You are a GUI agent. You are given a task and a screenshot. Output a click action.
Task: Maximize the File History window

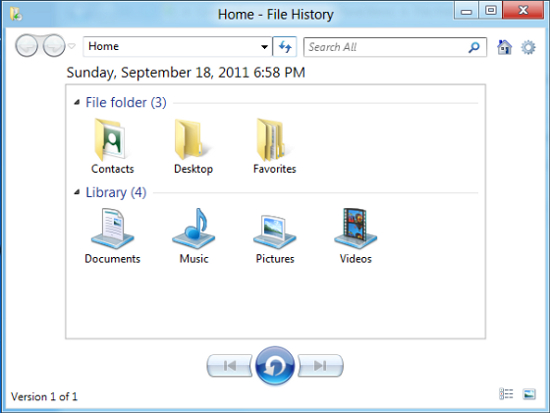point(491,11)
